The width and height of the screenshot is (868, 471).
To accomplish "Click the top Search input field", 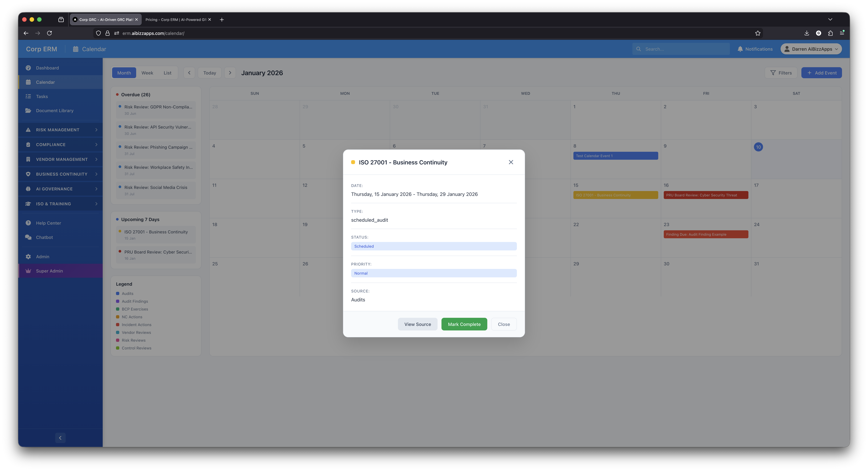I will [684, 49].
